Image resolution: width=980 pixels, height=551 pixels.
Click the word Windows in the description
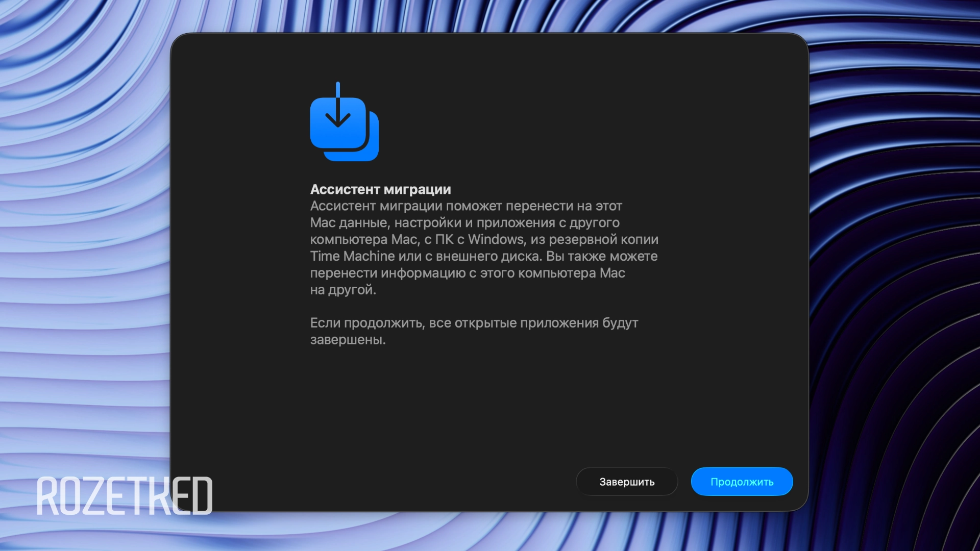(496, 239)
